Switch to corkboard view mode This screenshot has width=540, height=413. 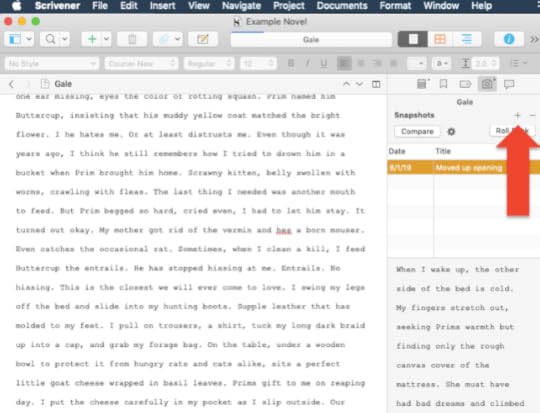(440, 39)
